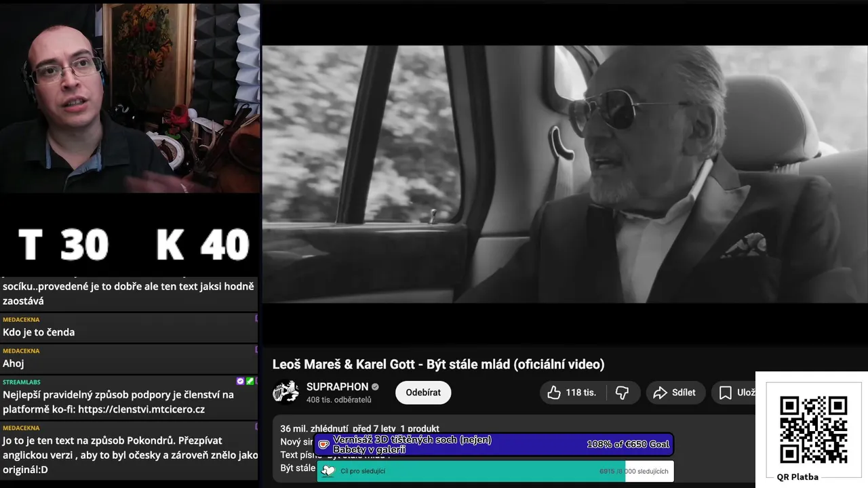Click the 408 tis. odběratelů subscriber count
Viewport: 868px width, 488px height.
click(x=339, y=400)
